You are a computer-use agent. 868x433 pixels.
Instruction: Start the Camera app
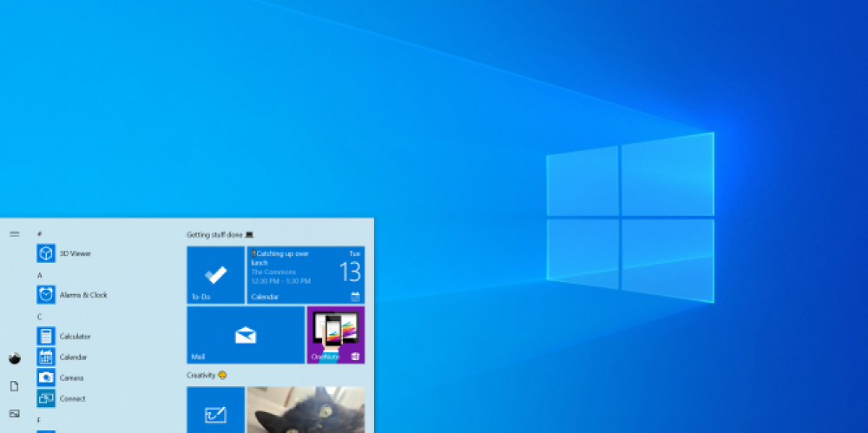(x=60, y=377)
